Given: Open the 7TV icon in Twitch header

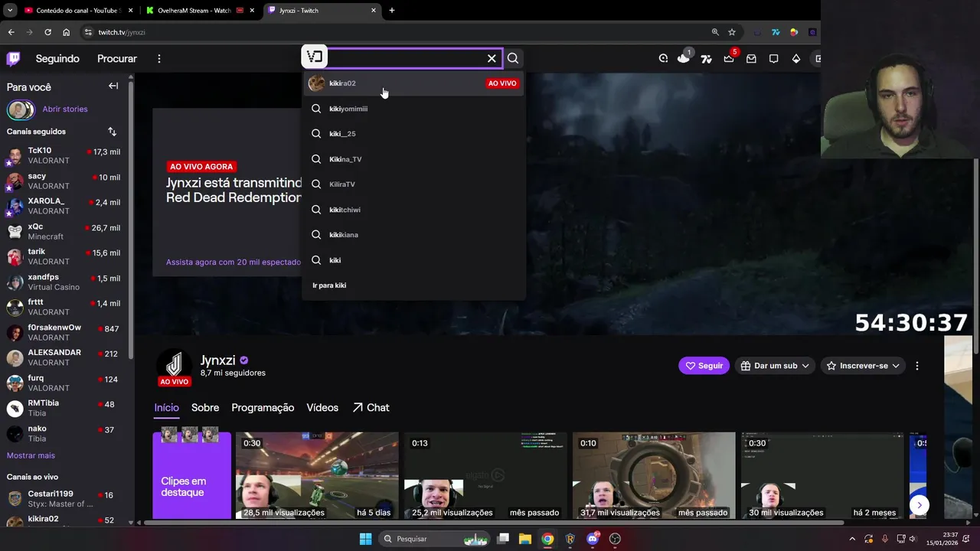Looking at the screenshot, I should coord(706,59).
